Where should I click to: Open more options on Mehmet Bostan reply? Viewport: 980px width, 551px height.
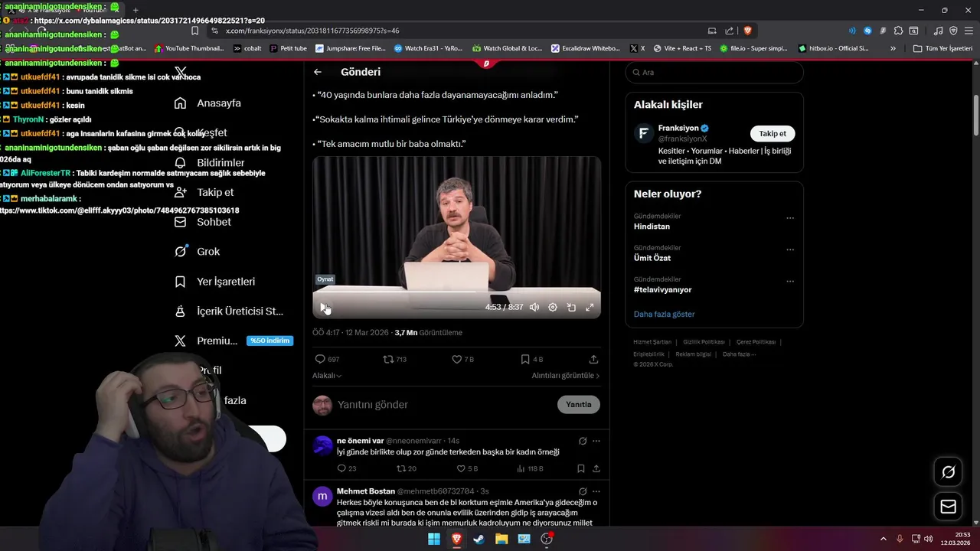point(596,491)
